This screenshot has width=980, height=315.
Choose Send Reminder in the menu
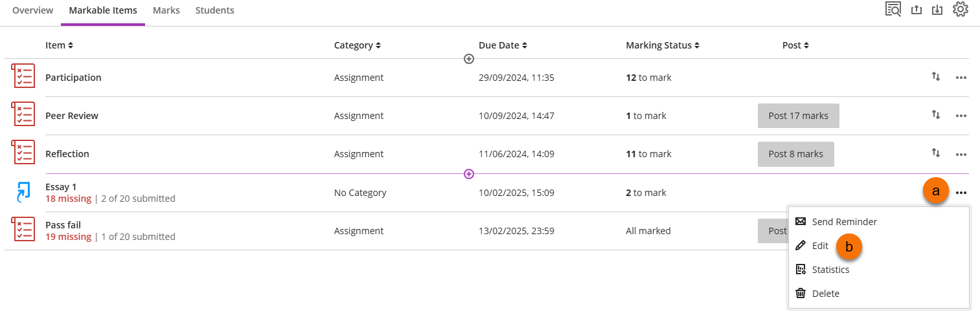(x=844, y=222)
